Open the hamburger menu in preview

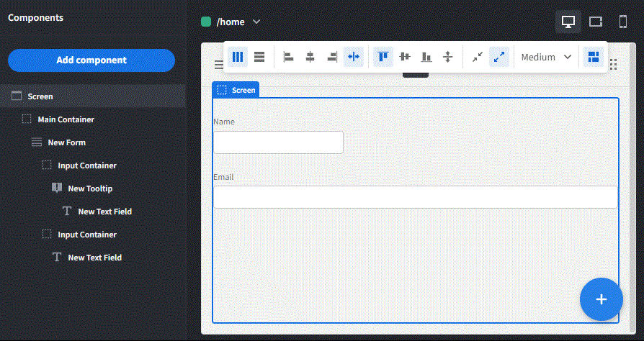pos(219,65)
